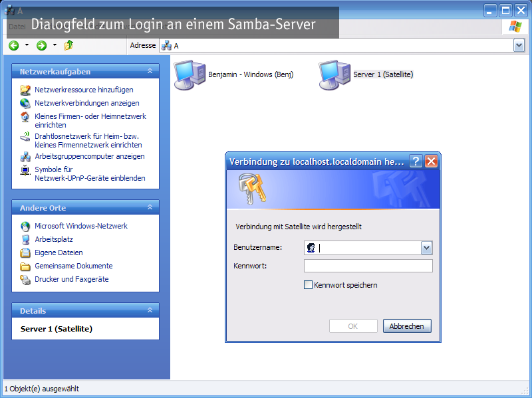Open Netzwerkverbindungen anzeigen link

click(x=87, y=103)
